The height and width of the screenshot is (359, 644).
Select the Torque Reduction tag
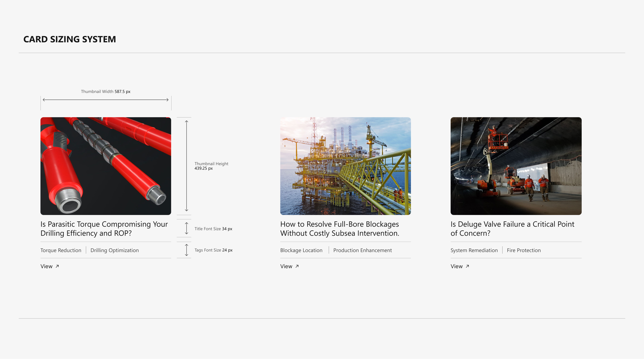[61, 250]
